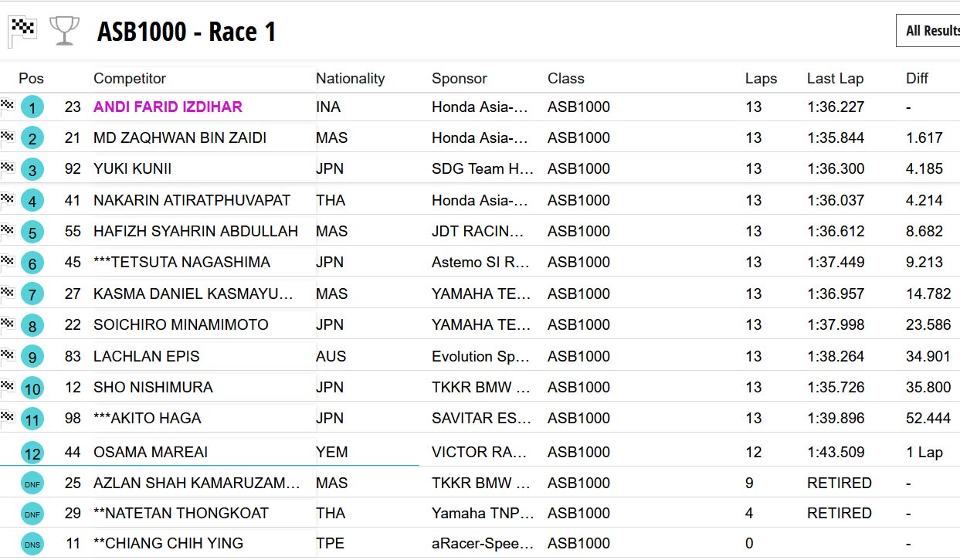The width and height of the screenshot is (960, 560).
Task: Select Hafizh Syahrin Abdullah's row
Action: click(195, 232)
